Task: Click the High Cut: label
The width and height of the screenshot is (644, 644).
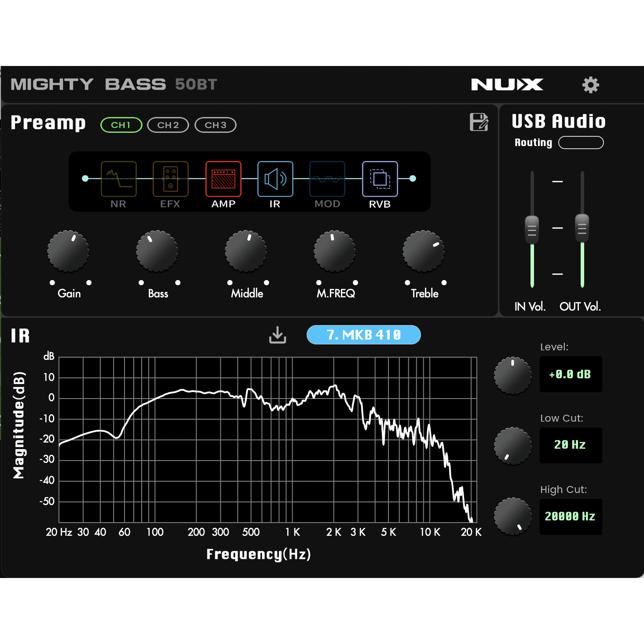Action: (x=563, y=489)
